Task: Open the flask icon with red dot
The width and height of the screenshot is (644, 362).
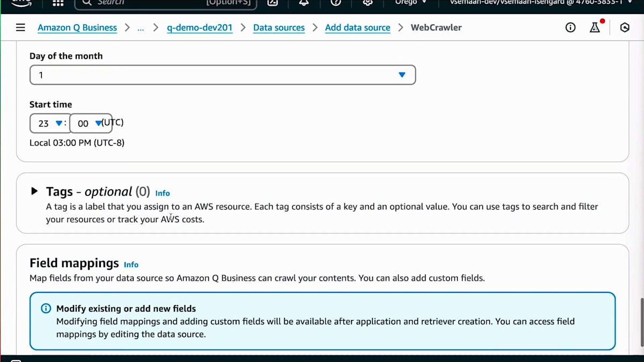Action: pos(595,27)
